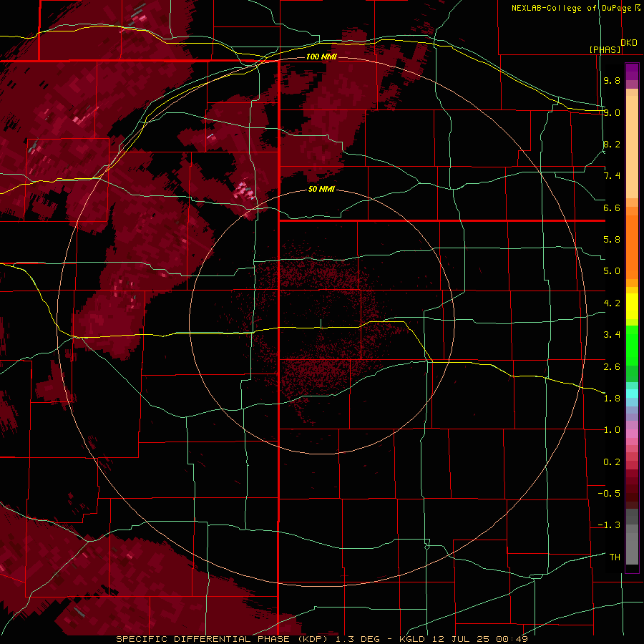Click the orange segment of the color bar

tap(632, 246)
